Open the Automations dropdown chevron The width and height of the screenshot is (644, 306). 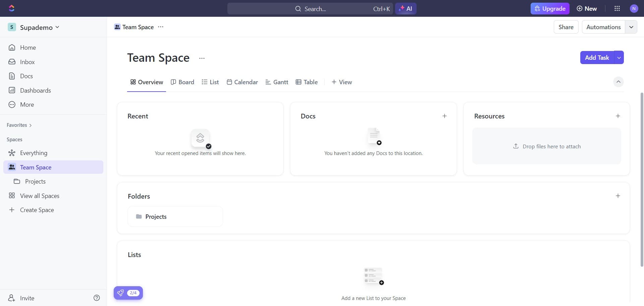click(632, 27)
